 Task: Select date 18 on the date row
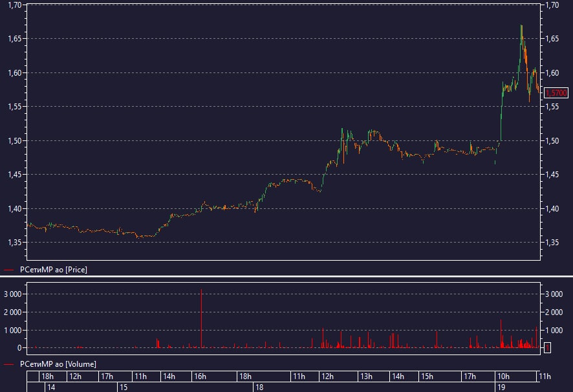259,387
